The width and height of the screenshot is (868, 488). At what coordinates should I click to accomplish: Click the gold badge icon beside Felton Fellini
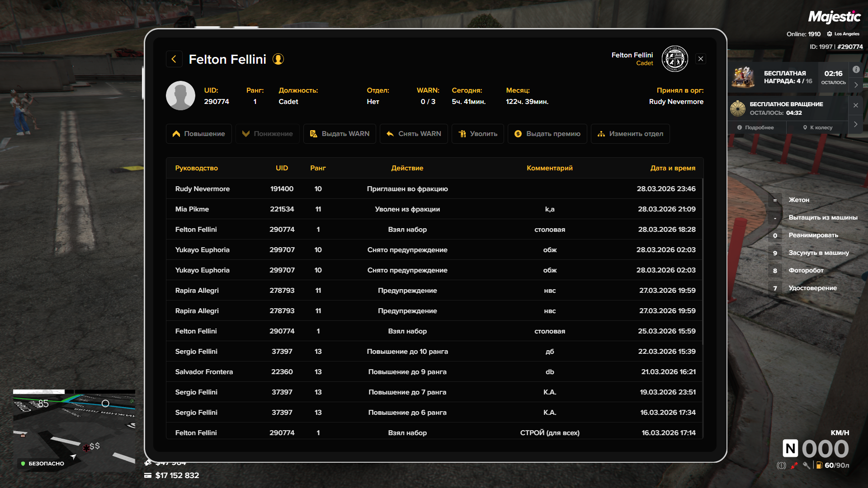[x=278, y=59]
